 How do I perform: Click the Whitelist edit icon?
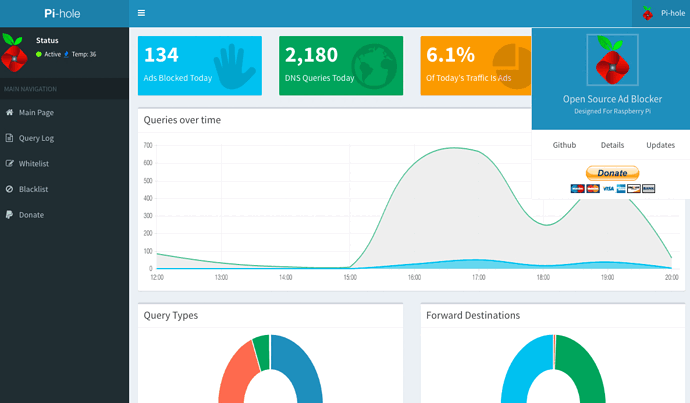pos(9,164)
